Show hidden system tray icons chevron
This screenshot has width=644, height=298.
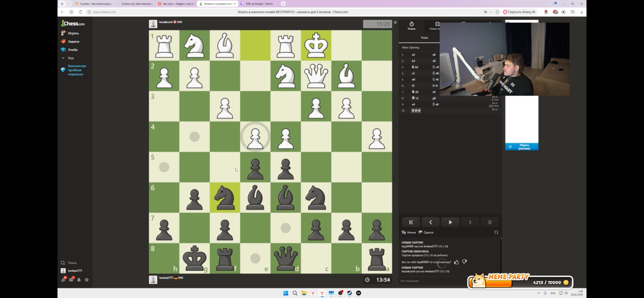click(538, 293)
